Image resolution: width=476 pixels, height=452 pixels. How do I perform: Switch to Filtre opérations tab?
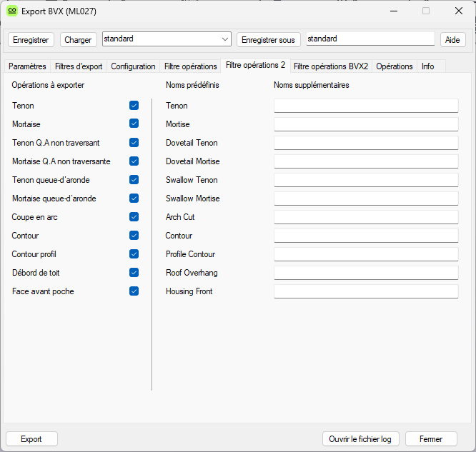pyautogui.click(x=190, y=66)
